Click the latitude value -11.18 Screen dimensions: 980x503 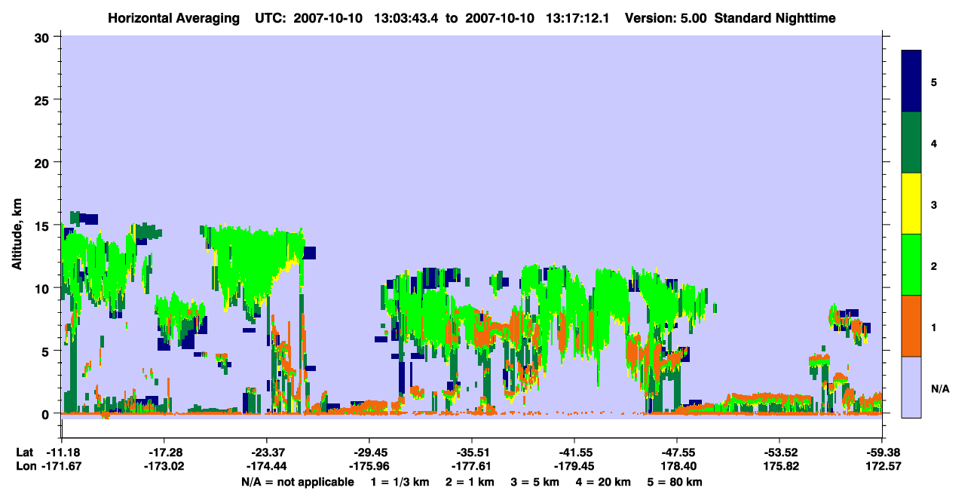pos(62,452)
